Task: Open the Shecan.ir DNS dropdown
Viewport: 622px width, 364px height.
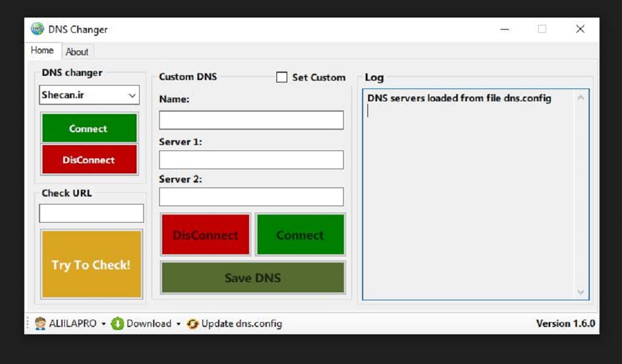Action: (x=132, y=95)
